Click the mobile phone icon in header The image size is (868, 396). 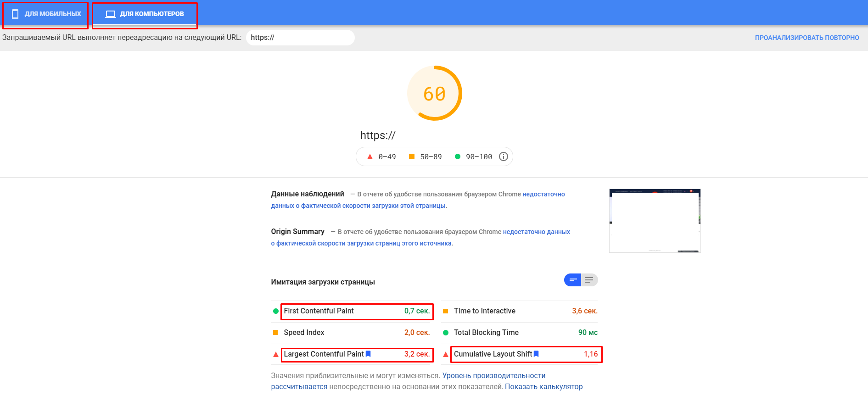pyautogui.click(x=15, y=14)
